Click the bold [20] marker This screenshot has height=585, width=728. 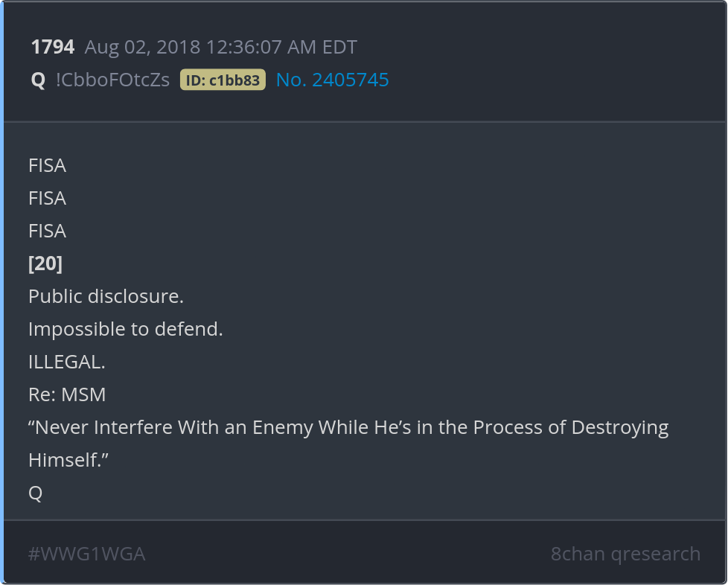click(x=45, y=263)
